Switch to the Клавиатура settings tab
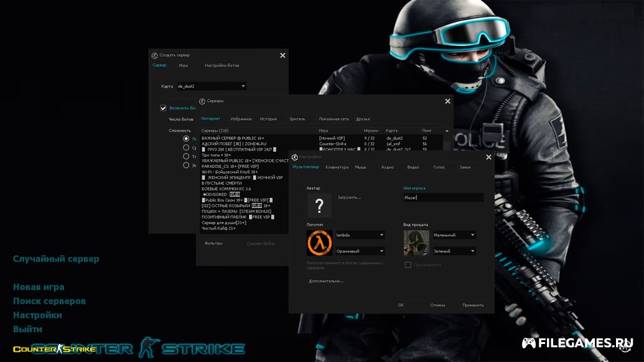 click(x=337, y=167)
